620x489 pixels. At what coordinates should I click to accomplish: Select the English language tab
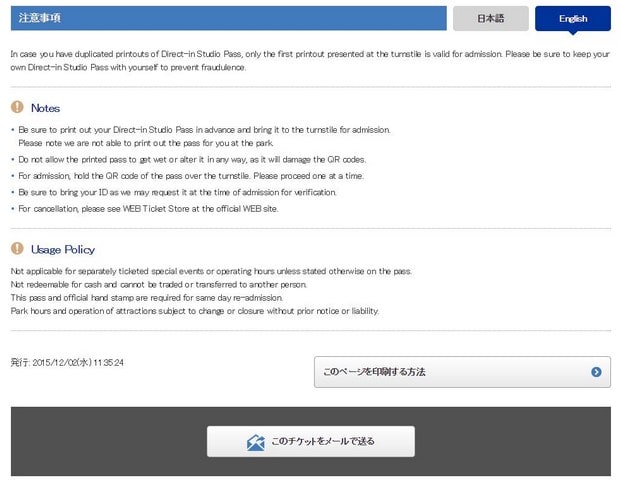point(573,18)
